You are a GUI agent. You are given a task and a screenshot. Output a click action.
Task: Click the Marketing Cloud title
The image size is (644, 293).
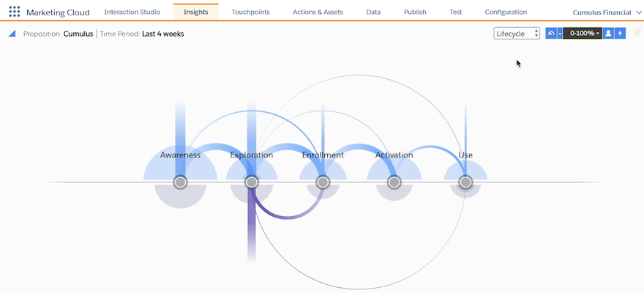click(58, 12)
